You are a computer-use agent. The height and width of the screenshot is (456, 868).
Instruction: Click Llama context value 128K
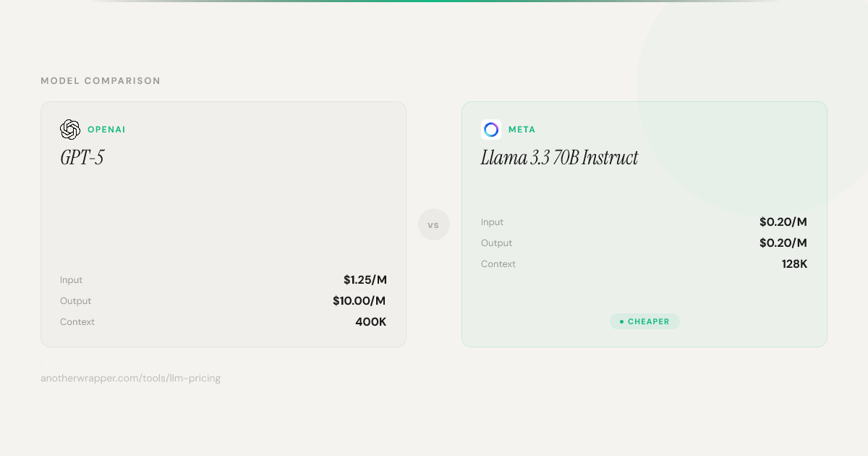[x=794, y=264]
